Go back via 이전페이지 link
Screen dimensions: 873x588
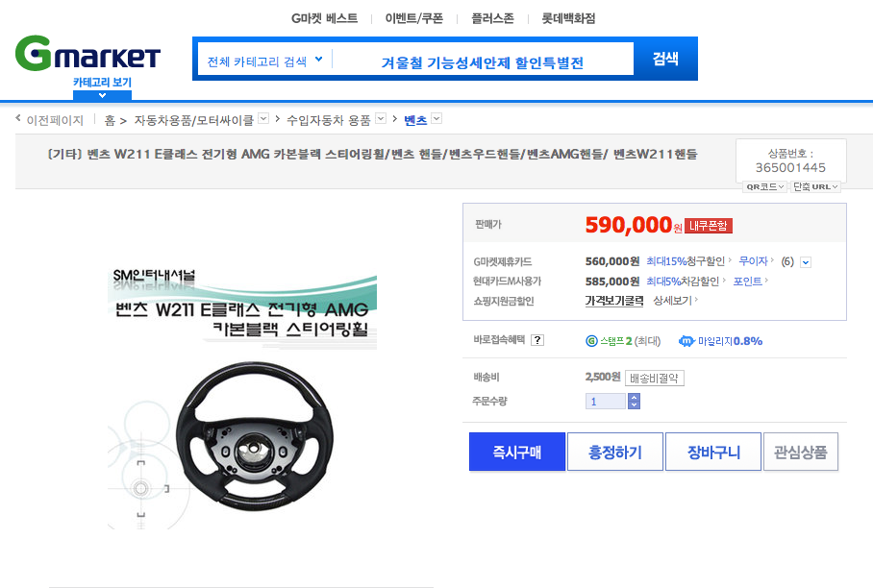[50, 119]
